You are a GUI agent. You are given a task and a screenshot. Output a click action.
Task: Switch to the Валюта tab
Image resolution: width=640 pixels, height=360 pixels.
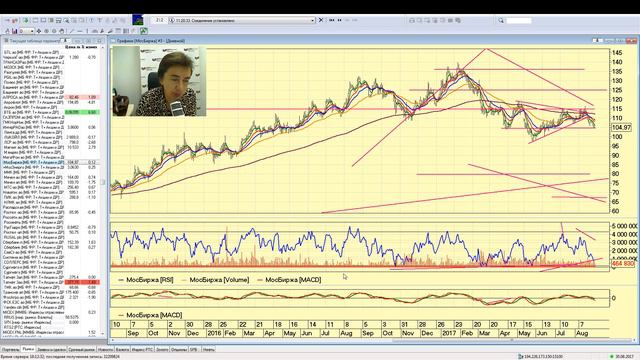click(122, 350)
